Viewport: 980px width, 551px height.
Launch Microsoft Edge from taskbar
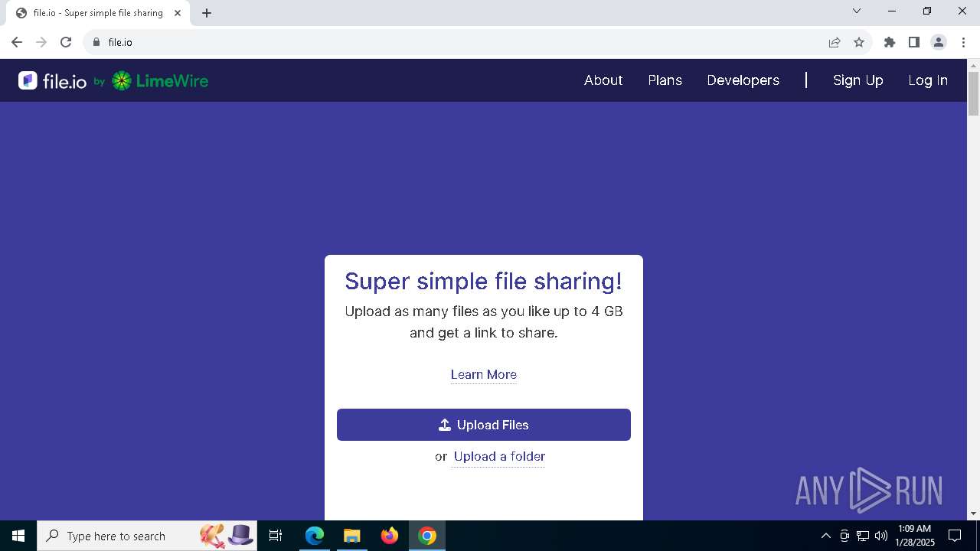(x=314, y=536)
